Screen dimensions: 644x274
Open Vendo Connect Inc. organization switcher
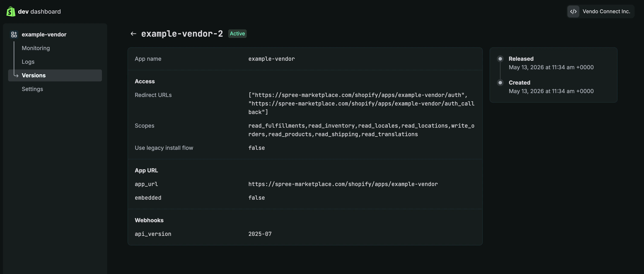pos(600,12)
